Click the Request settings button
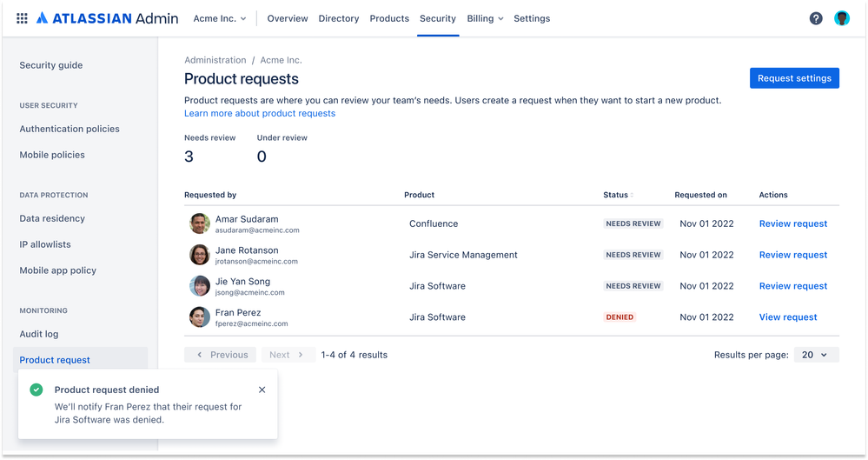868x460 pixels. coord(794,78)
